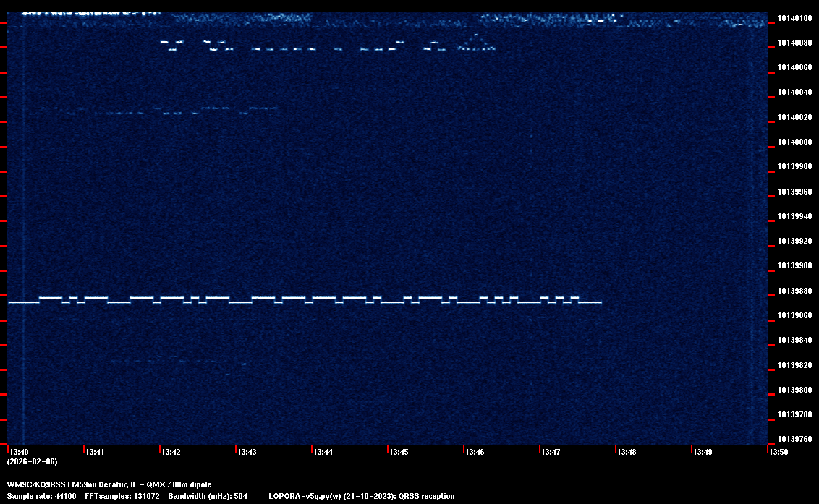Select the 10140000 frequency scale label
819x504 pixels.
point(794,142)
